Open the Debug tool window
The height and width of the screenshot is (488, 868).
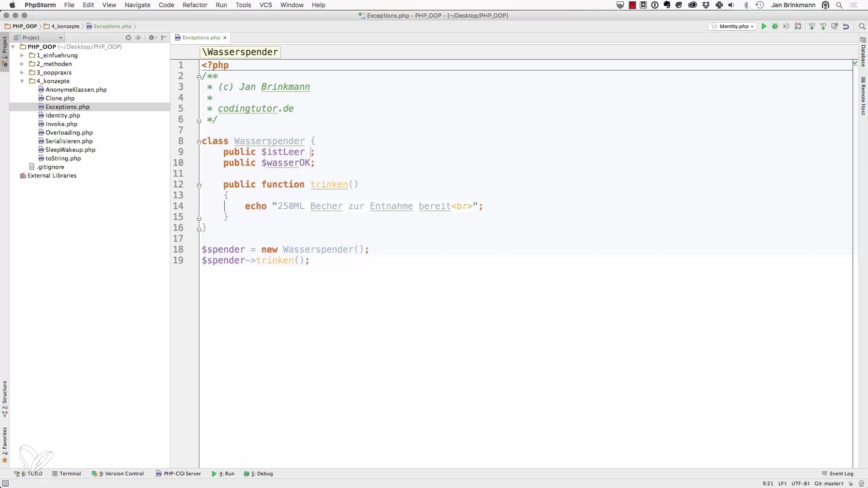coord(258,474)
